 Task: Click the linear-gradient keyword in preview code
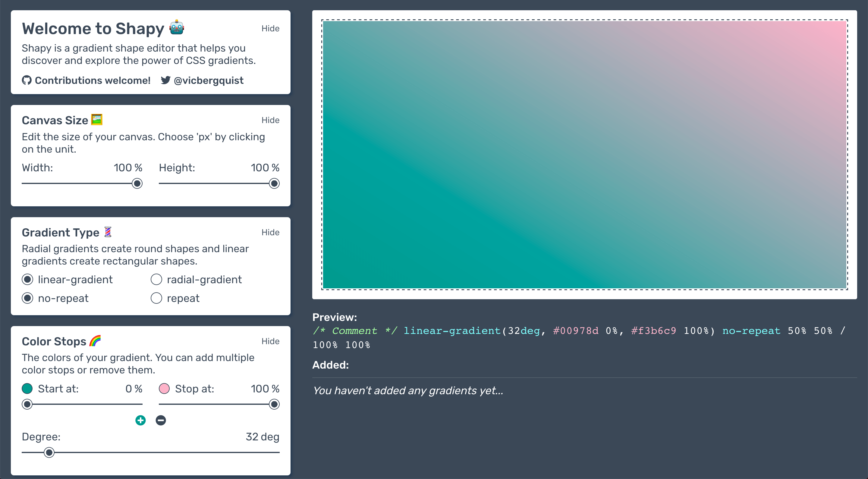[x=452, y=331]
